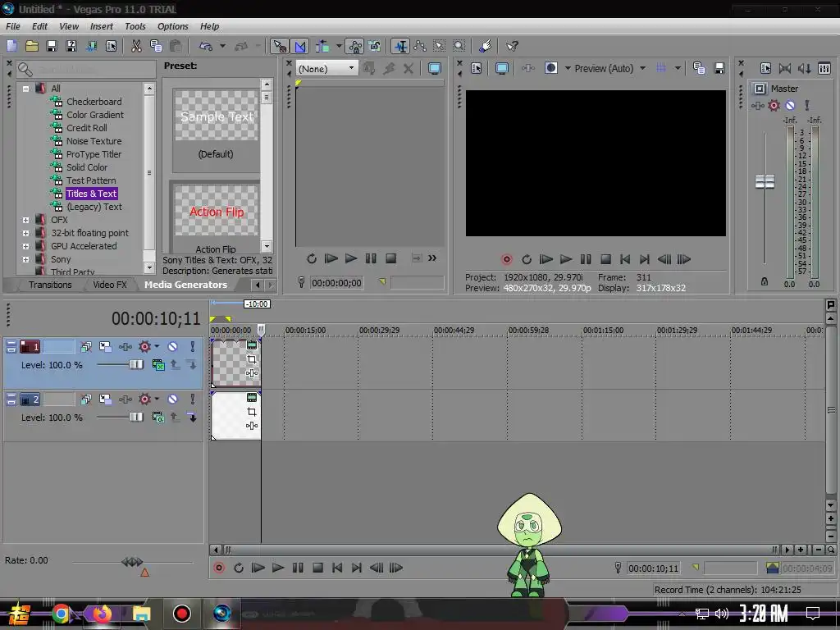840x630 pixels.
Task: Click the media generator search field
Action: tap(86, 69)
